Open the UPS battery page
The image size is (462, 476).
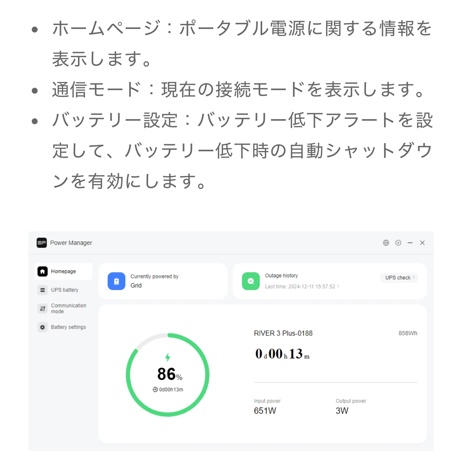click(x=65, y=290)
